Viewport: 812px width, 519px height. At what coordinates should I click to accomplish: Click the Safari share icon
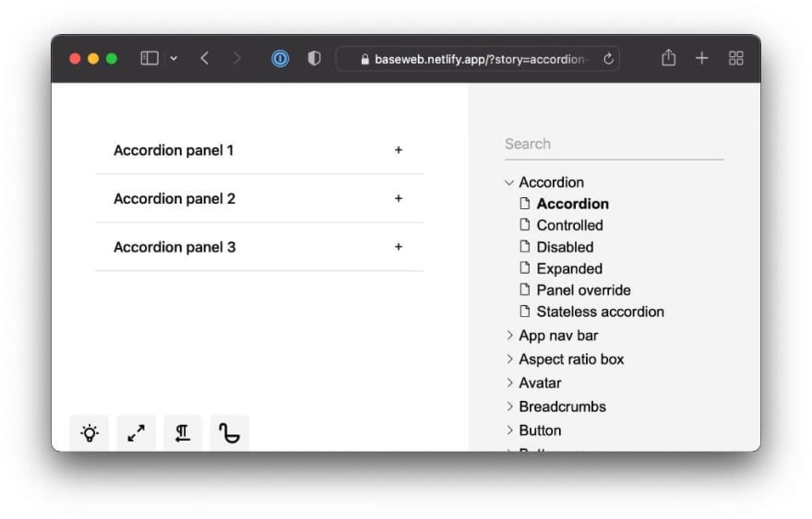669,57
